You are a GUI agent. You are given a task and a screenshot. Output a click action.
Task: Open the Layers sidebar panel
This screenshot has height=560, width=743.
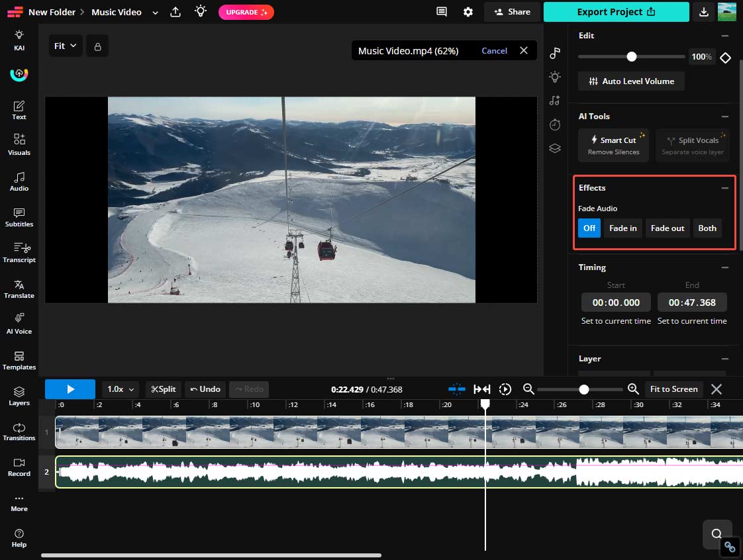click(x=19, y=396)
